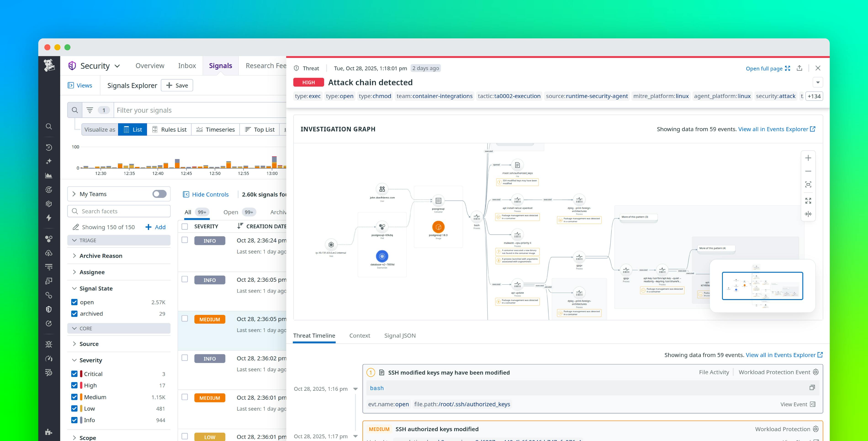Open the Signal JSON tab

(400, 335)
